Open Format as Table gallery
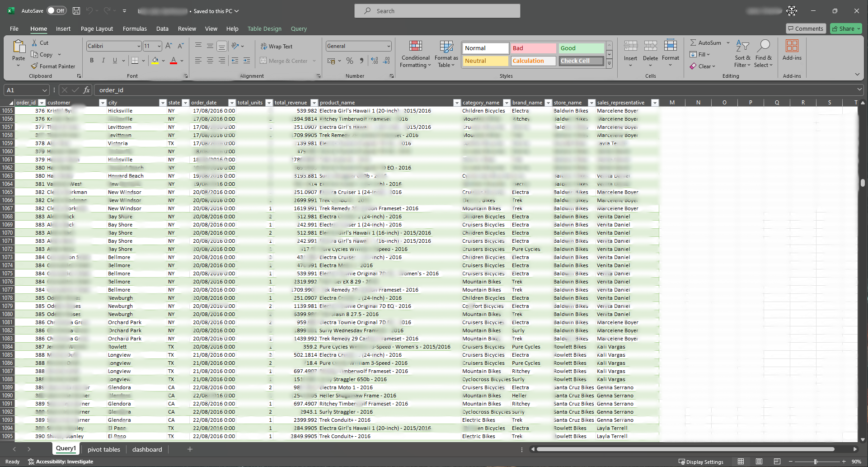 point(446,54)
